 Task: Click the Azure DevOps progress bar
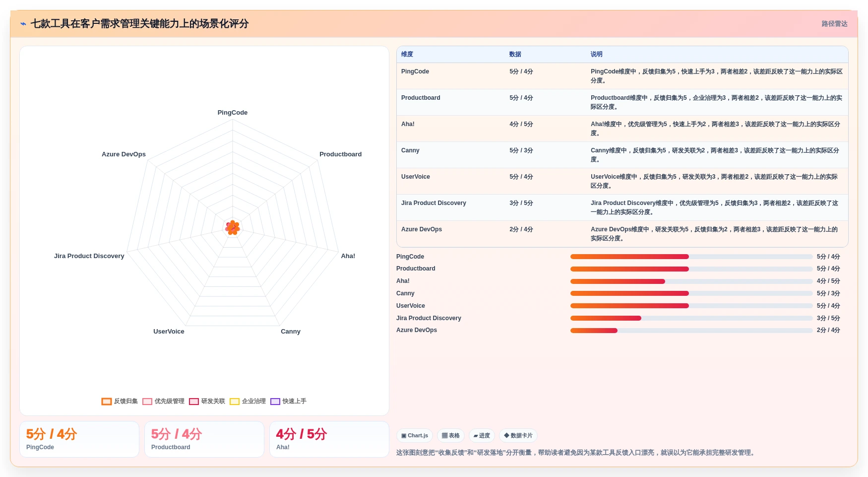[691, 331]
